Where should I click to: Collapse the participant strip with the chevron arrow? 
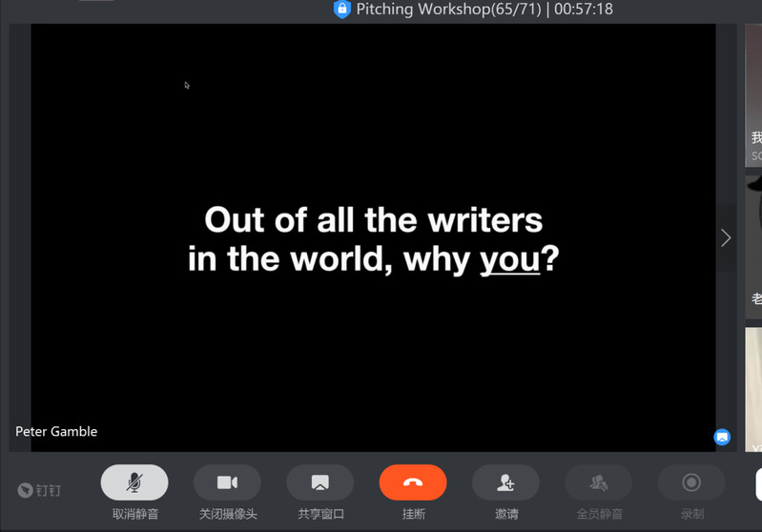[726, 237]
